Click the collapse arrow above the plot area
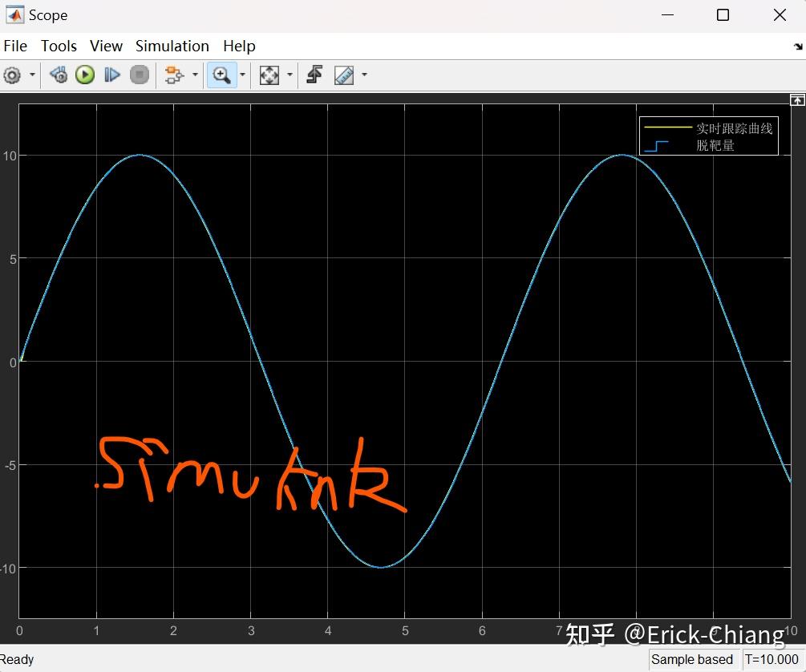The image size is (806, 672). (x=796, y=99)
